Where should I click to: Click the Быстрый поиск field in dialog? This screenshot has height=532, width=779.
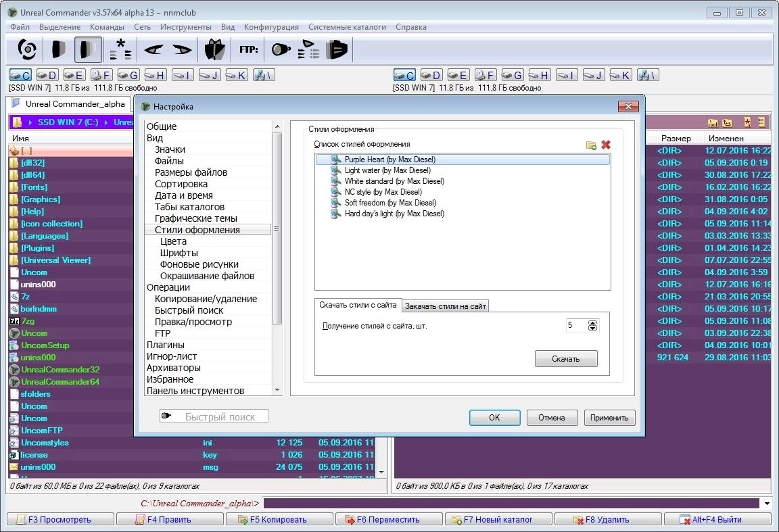pyautogui.click(x=214, y=416)
